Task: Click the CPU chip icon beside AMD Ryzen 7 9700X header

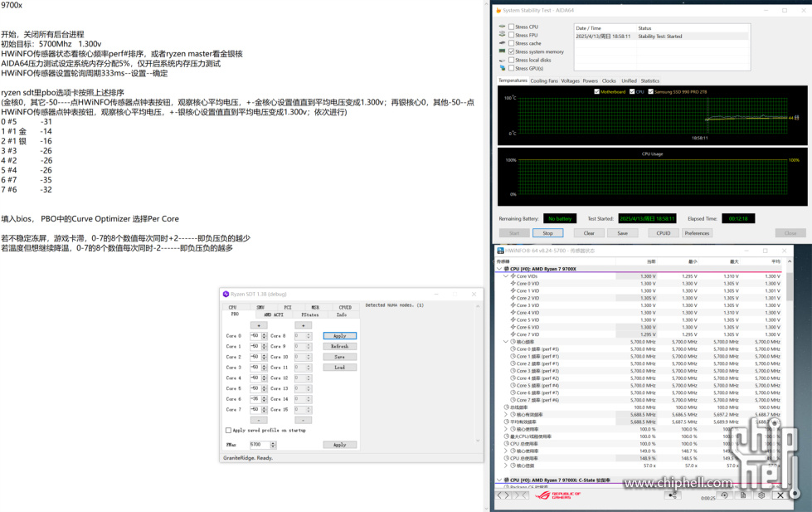Action: 507,269
